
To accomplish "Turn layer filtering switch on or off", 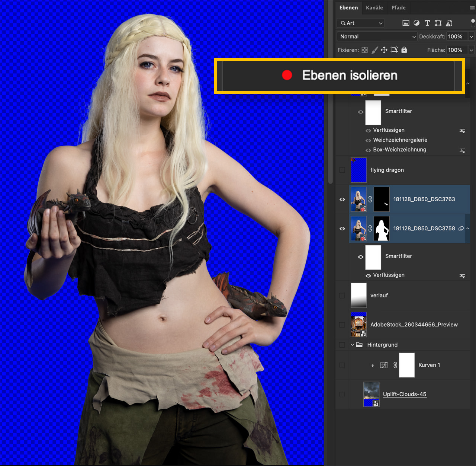I will [473, 23].
